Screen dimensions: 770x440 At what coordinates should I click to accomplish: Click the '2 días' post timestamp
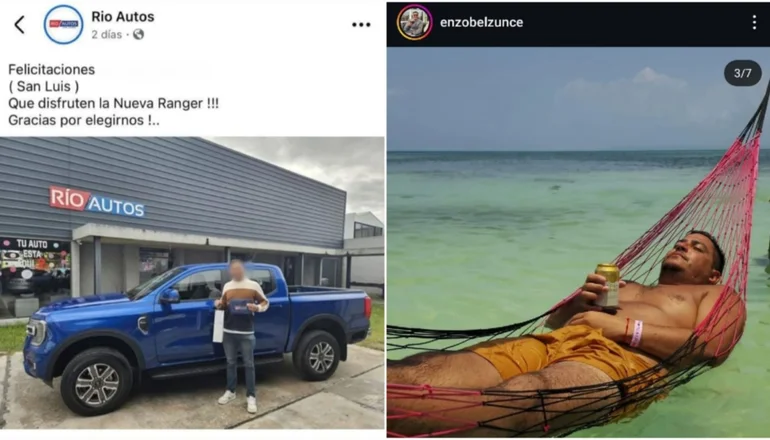coord(107,34)
